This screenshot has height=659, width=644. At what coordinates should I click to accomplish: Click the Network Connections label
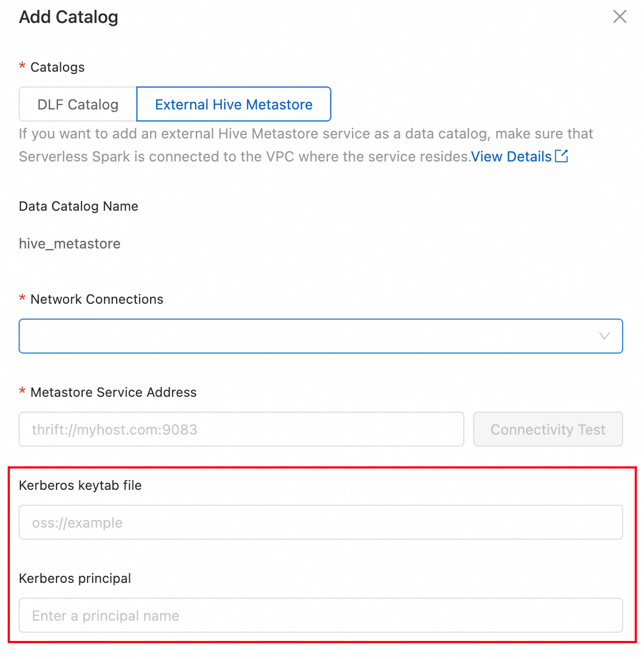[x=97, y=299]
